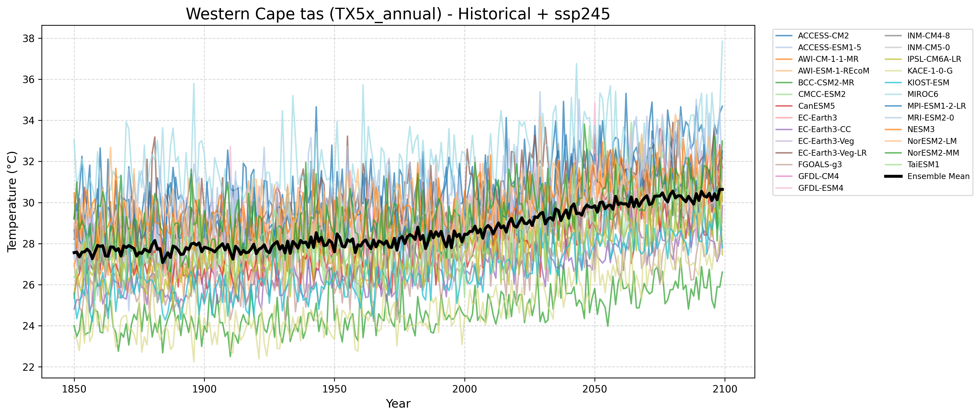This screenshot has height=417, width=980.
Task: Click the 1900 x-axis tick label
Action: click(204, 390)
